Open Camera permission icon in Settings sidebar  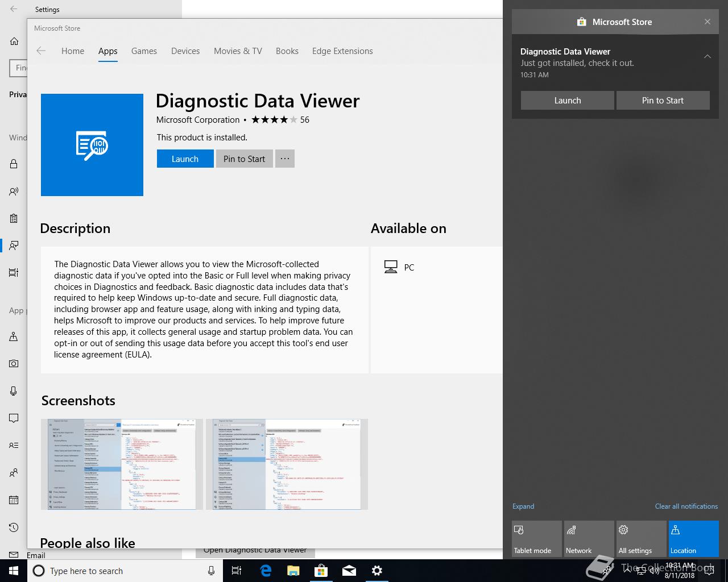(14, 363)
